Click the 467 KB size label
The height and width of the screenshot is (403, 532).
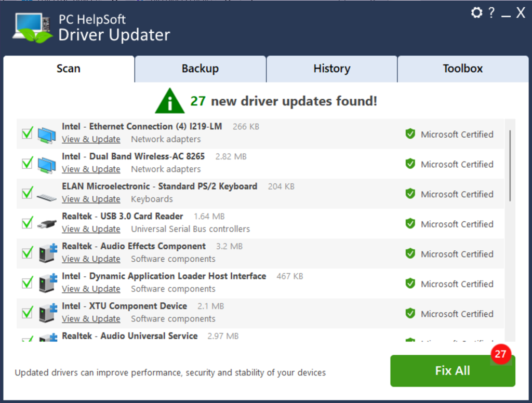coord(290,276)
